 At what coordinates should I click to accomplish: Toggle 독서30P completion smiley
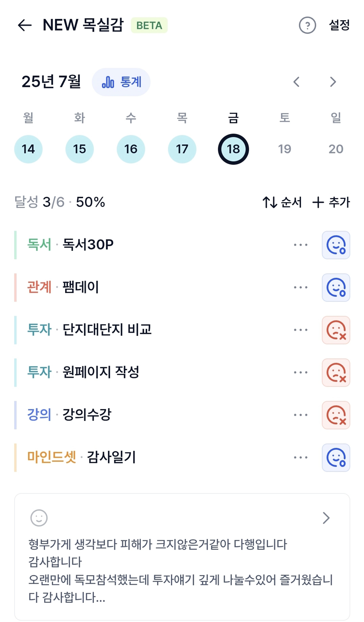coord(336,245)
